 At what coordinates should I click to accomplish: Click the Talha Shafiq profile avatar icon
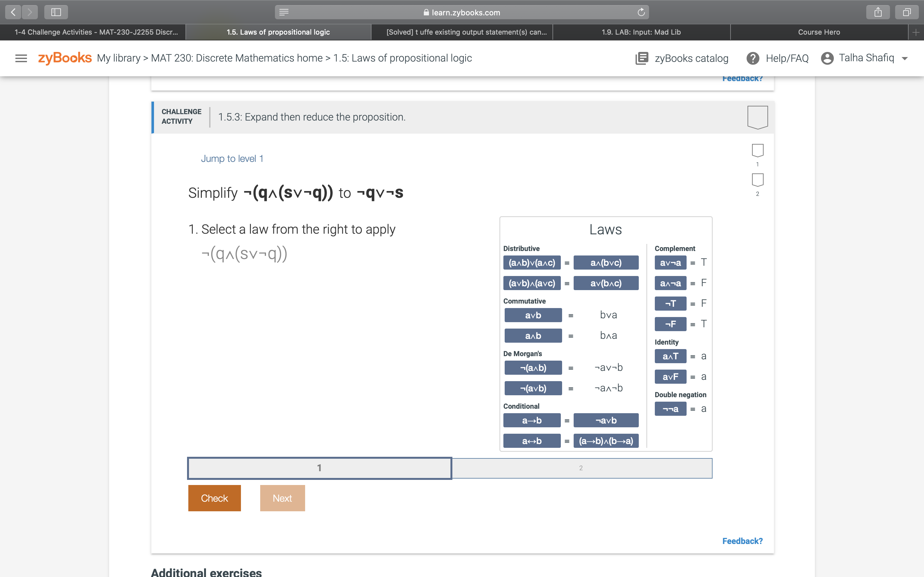click(827, 58)
